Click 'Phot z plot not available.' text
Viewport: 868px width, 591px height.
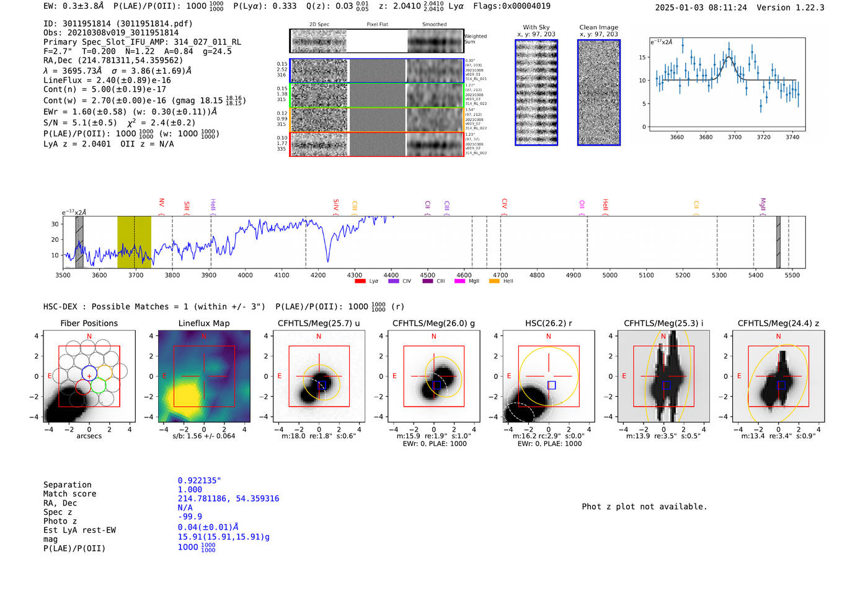click(644, 507)
